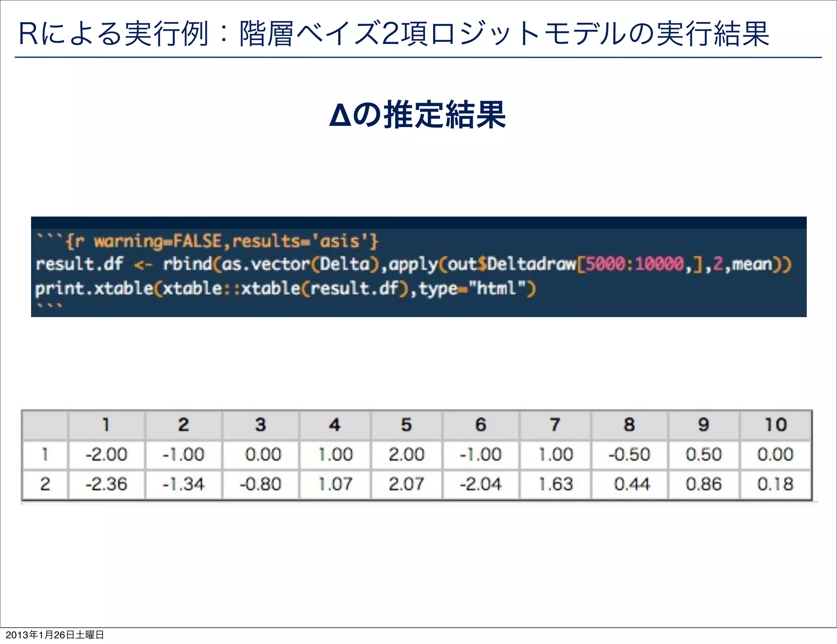Click the -0.80 cell in table
This screenshot has width=837, height=644.
coord(261,484)
